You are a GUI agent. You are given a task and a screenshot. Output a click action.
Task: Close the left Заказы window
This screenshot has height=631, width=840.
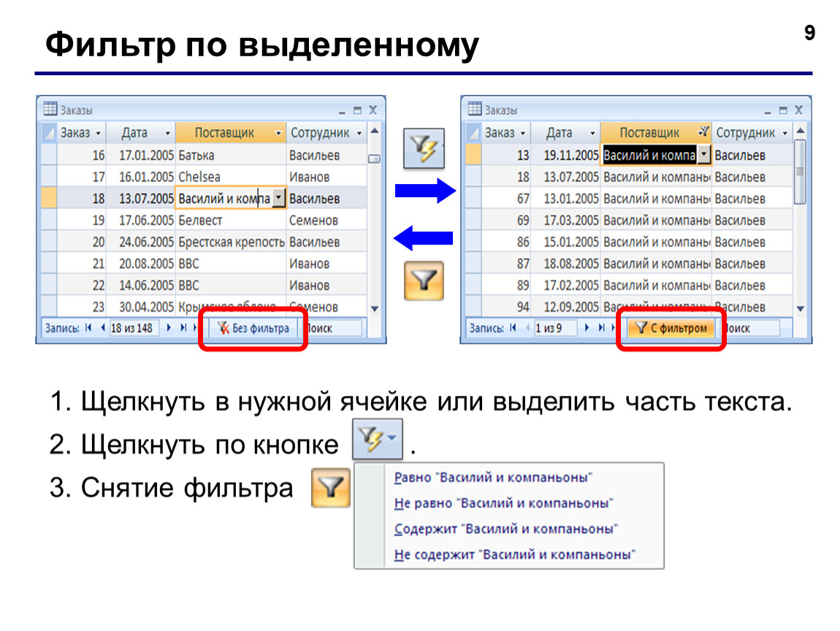373,110
